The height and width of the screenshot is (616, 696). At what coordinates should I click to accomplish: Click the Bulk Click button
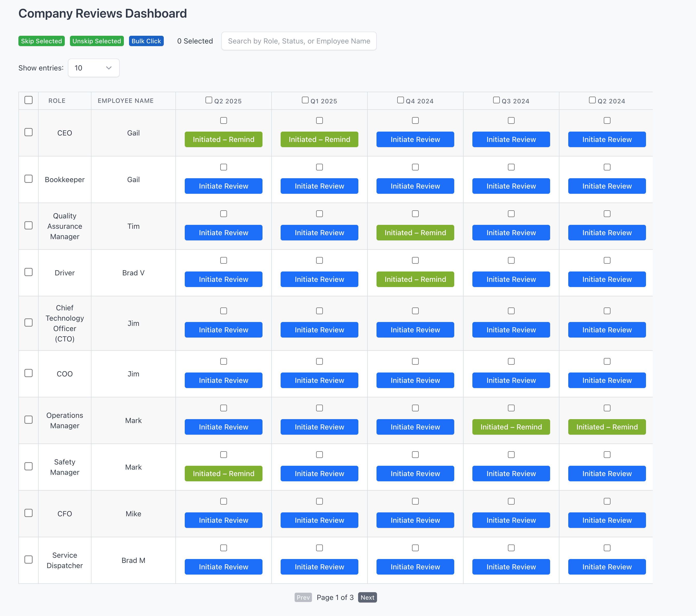pyautogui.click(x=146, y=41)
